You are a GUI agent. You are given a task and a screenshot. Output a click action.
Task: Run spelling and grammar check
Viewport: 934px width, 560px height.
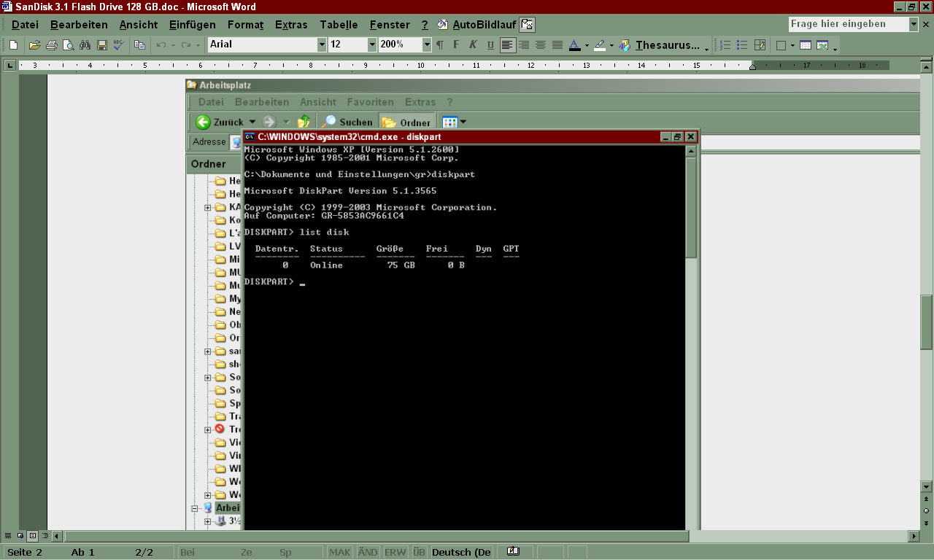(118, 45)
